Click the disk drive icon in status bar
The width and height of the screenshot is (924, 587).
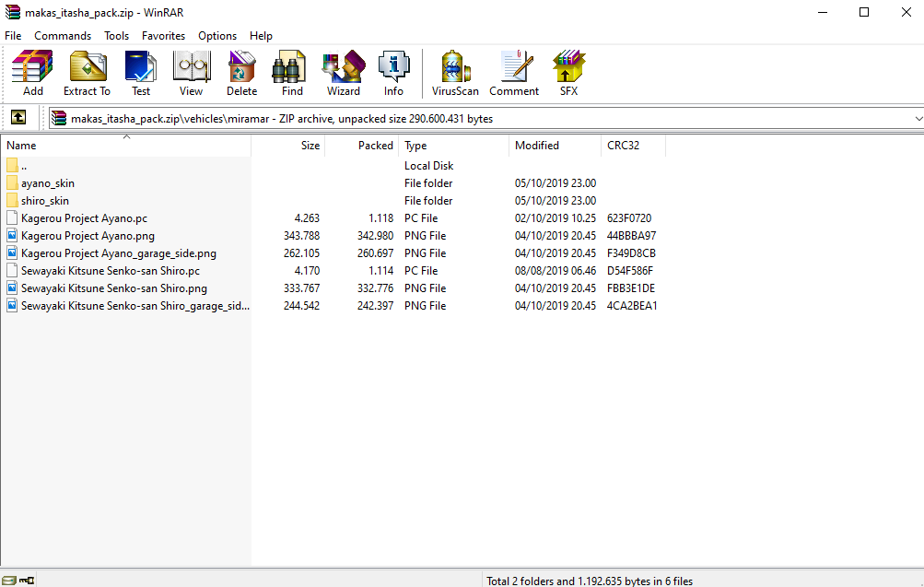pos(8,581)
